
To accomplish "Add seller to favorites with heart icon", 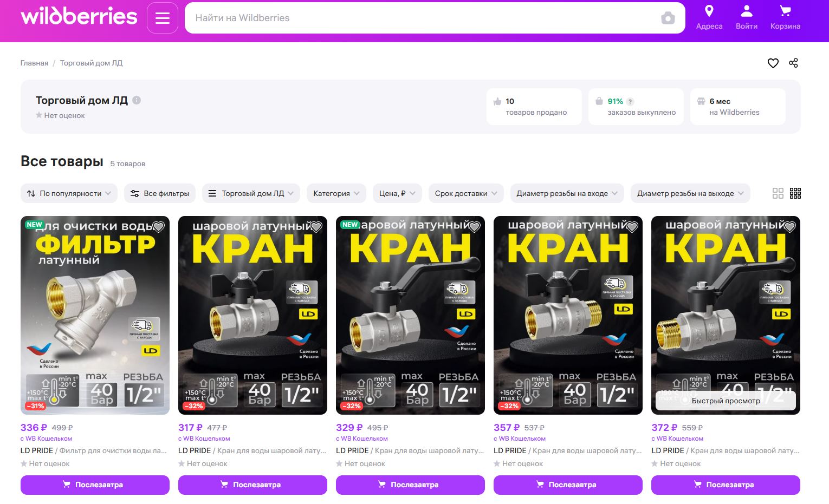I will [x=773, y=63].
